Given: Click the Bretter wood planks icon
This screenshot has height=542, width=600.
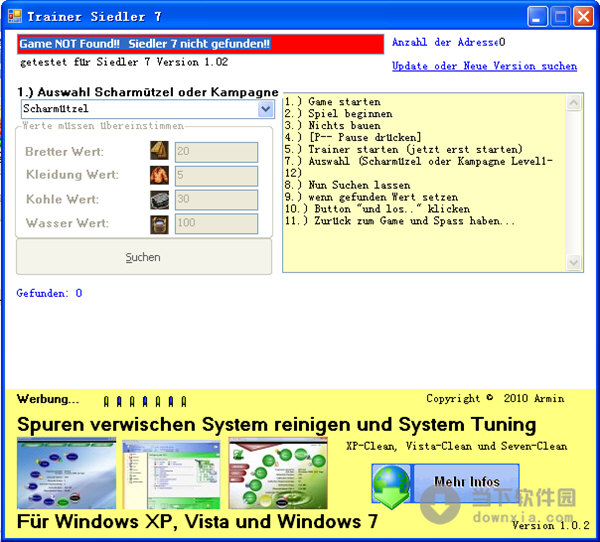Looking at the screenshot, I should pyautogui.click(x=159, y=151).
